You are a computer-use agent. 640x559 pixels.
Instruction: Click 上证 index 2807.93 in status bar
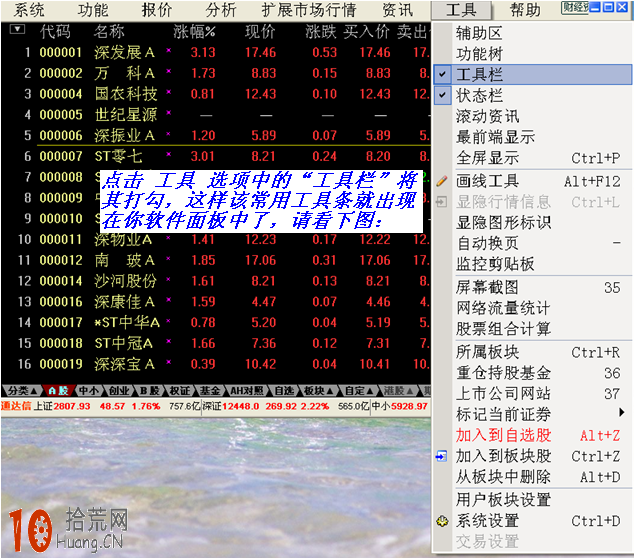click(x=61, y=406)
